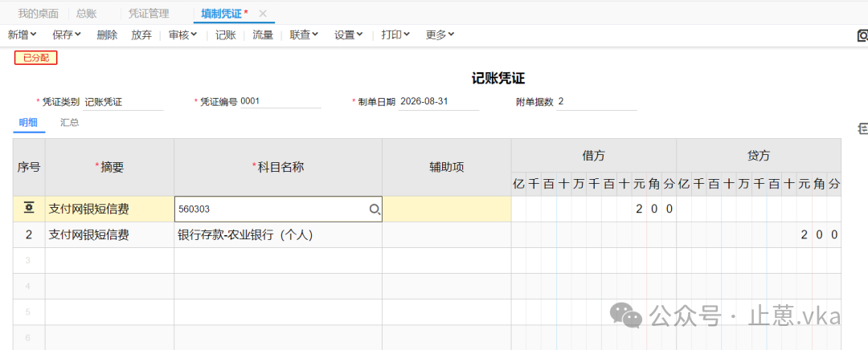Click the 已分配 status badge

tap(36, 58)
